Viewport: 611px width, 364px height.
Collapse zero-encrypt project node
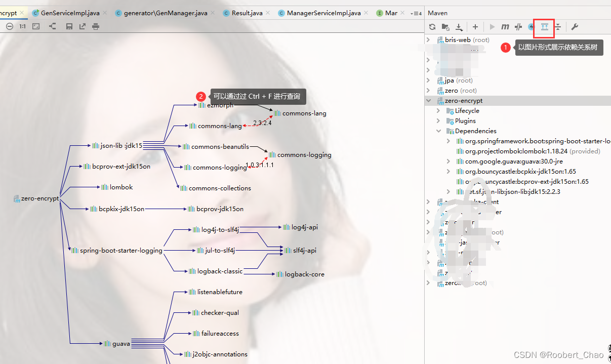pyautogui.click(x=428, y=100)
